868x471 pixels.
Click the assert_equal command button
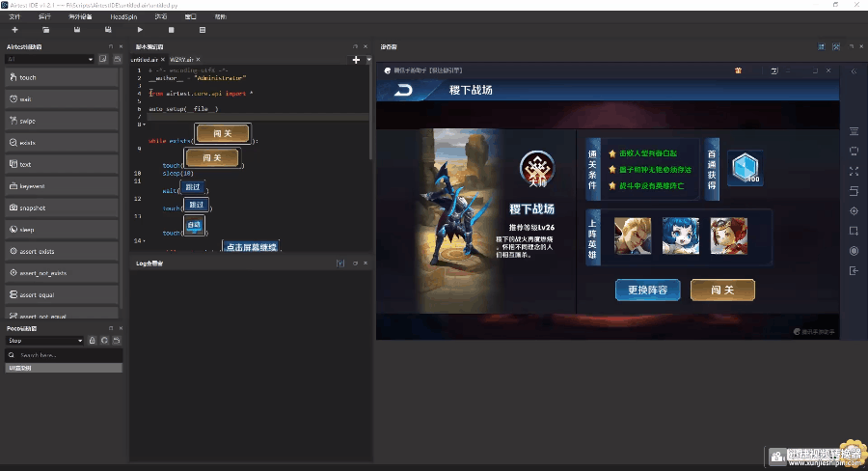[x=62, y=294]
